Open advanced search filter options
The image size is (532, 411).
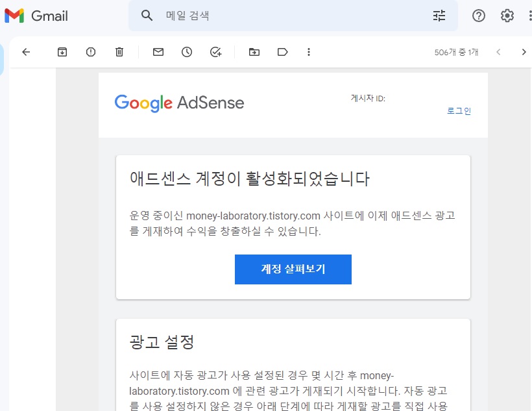click(439, 16)
